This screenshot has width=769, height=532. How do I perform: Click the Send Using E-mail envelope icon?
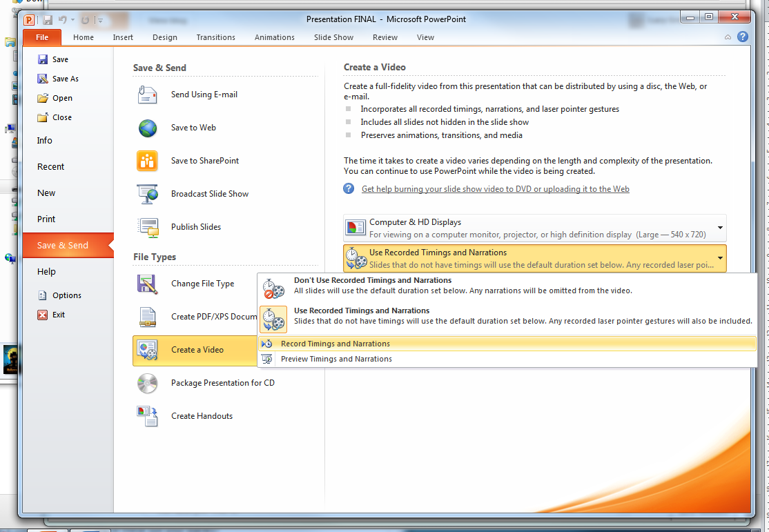(x=147, y=95)
